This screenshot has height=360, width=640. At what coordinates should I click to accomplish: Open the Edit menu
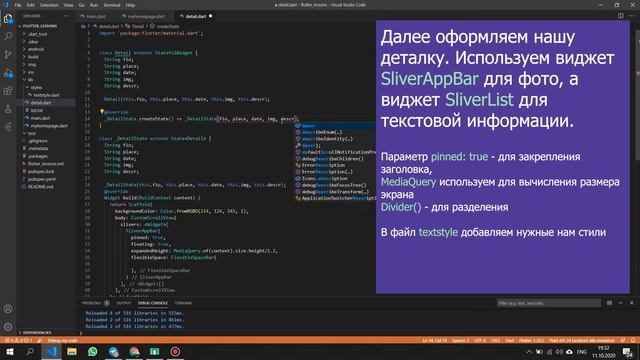pyautogui.click(x=31, y=5)
